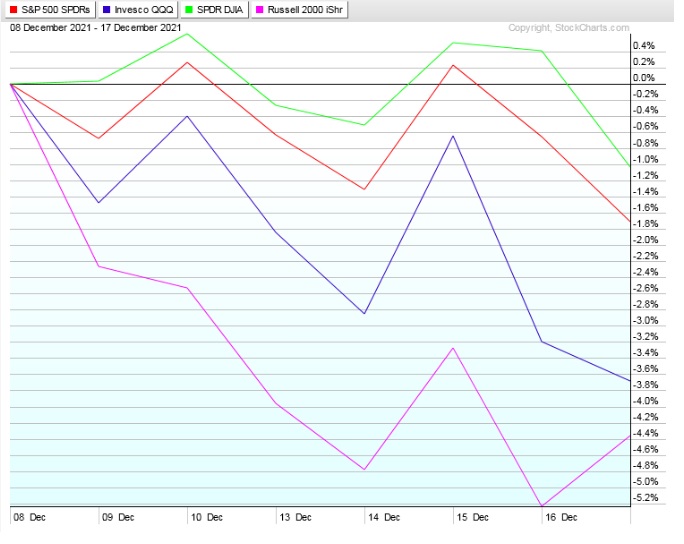Click the blue Invesco QQQ color swatch

(106, 10)
